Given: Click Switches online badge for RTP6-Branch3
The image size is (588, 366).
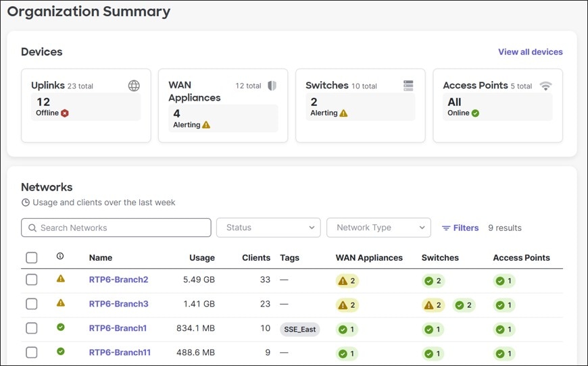Looking at the screenshot, I should pyautogui.click(x=464, y=305).
